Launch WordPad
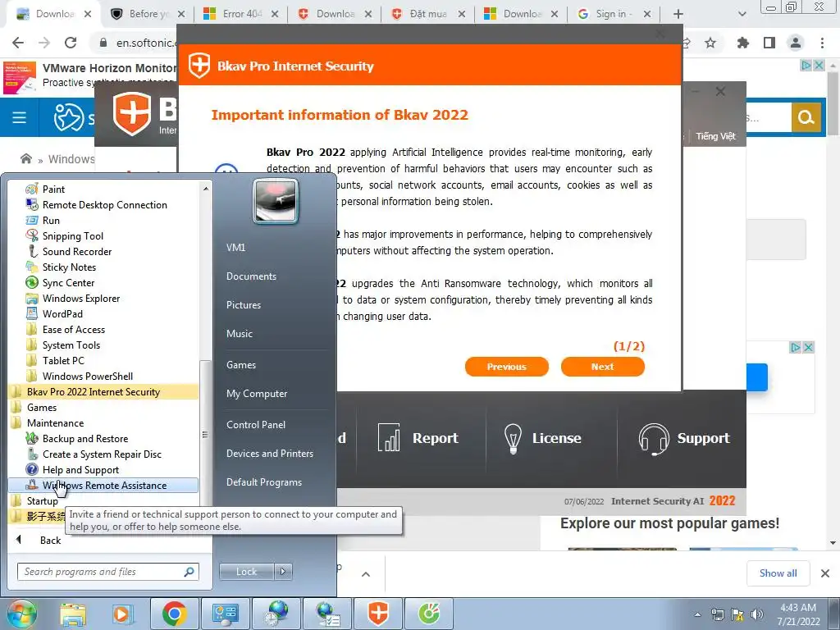This screenshot has height=630, width=840. (62, 313)
